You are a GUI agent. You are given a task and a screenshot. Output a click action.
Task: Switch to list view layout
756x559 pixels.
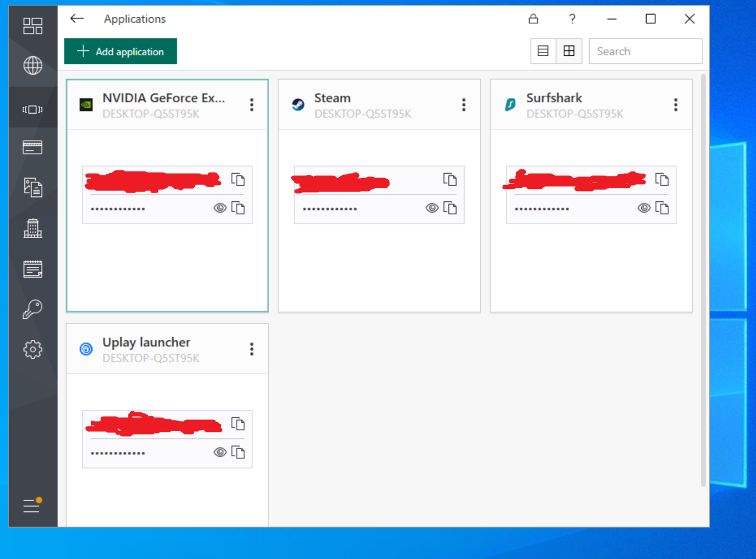click(x=543, y=51)
